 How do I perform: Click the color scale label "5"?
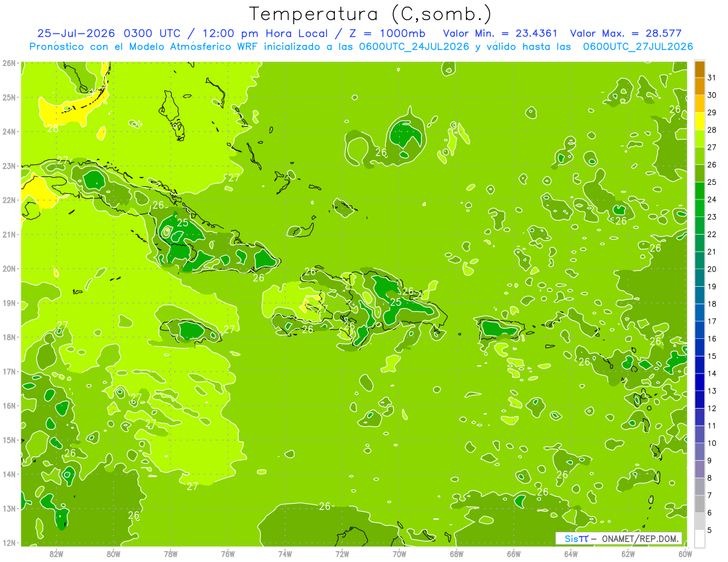coord(710,530)
